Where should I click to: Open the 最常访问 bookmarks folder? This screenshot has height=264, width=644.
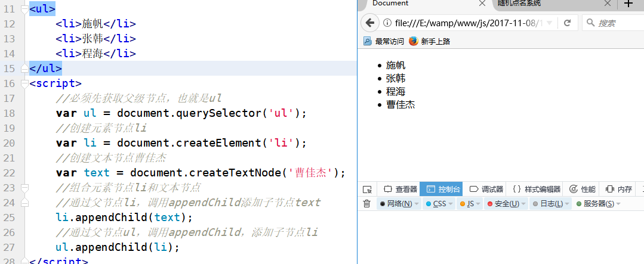(384, 41)
